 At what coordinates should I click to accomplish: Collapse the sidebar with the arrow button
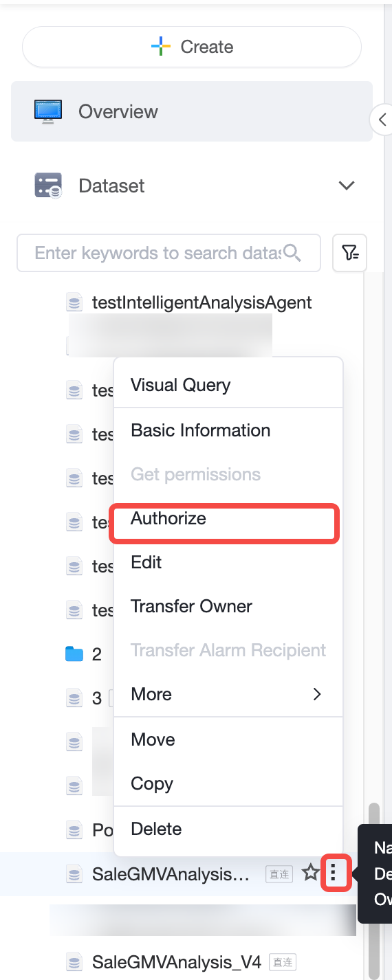coord(382,120)
